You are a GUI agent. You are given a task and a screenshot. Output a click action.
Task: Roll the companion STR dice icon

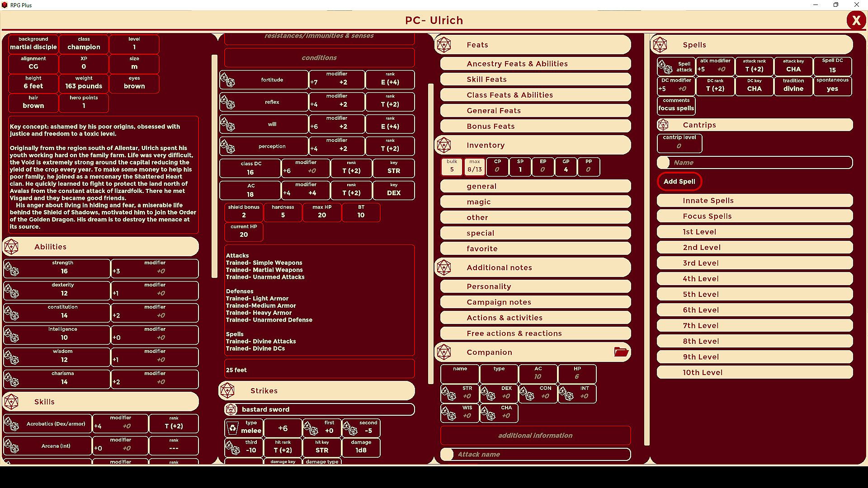[448, 394]
